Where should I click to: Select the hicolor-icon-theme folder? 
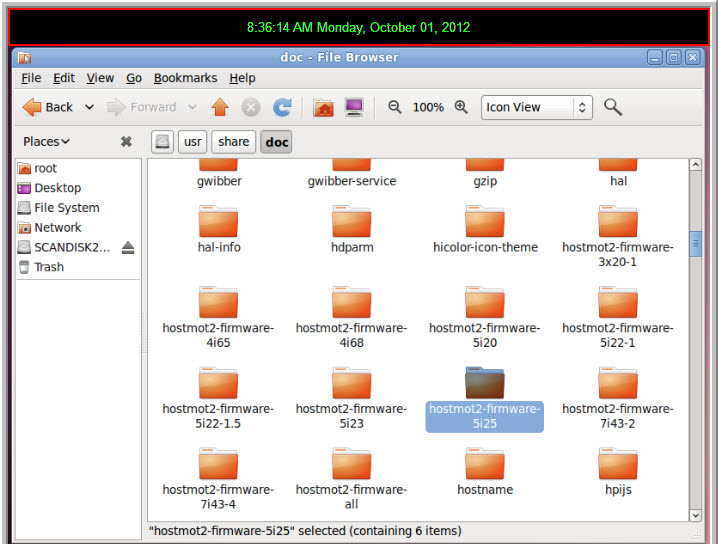(485, 229)
